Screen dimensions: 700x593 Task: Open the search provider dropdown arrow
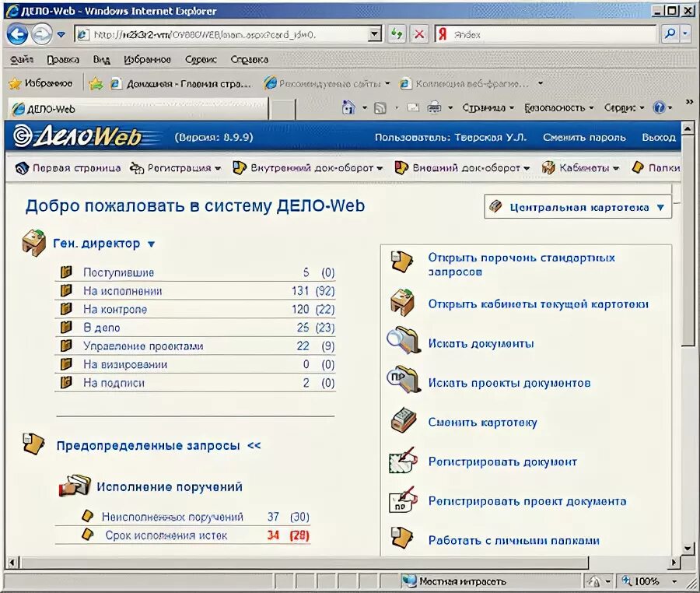[x=685, y=34]
